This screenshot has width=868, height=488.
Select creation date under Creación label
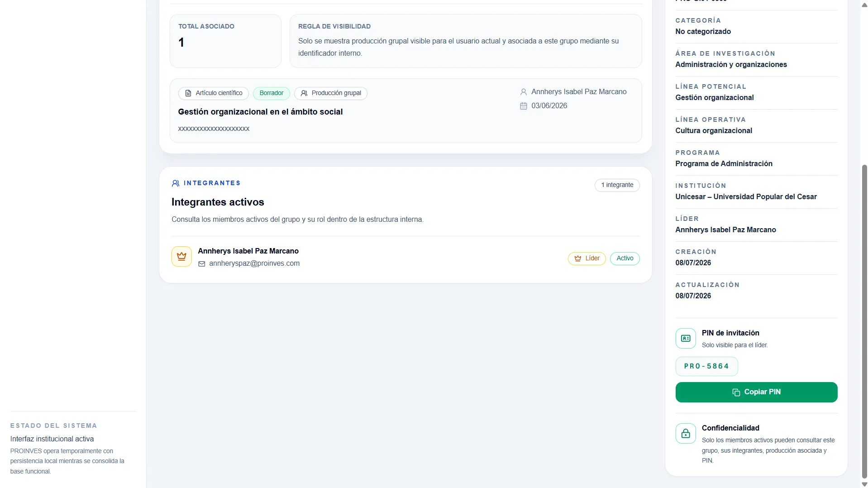coord(693,263)
